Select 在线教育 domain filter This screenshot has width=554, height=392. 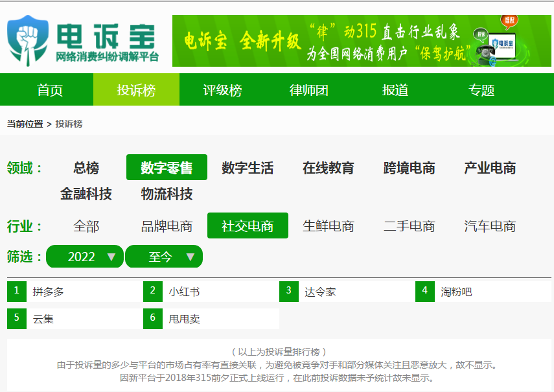point(329,167)
